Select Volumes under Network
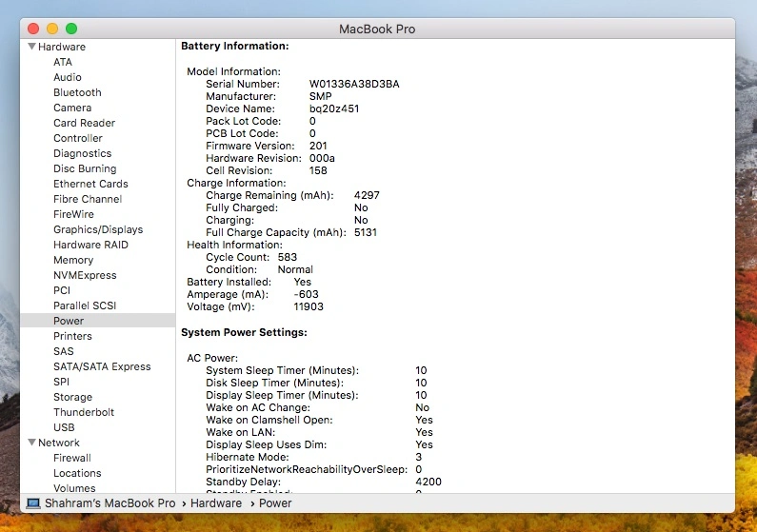The width and height of the screenshot is (757, 532). [74, 488]
